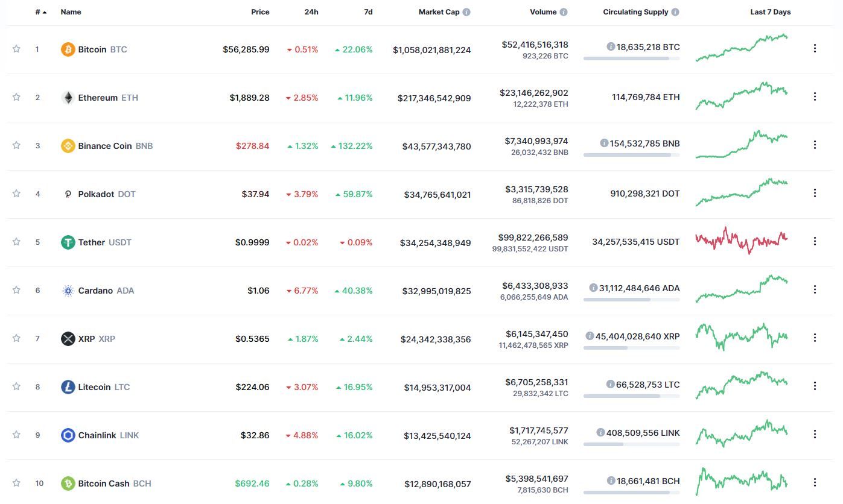Sort by the Market Cap header

click(439, 12)
